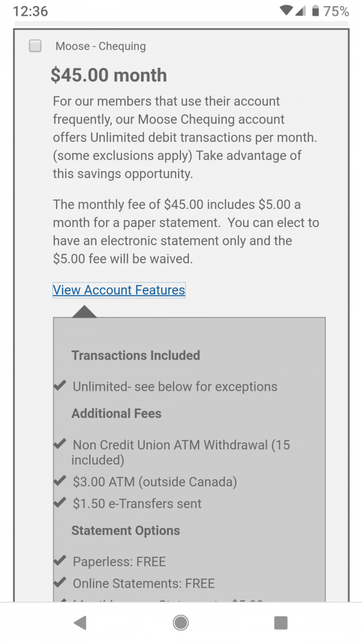Tap the Transactions Included heading
Viewport: 362px width, 644px height.
136,355
